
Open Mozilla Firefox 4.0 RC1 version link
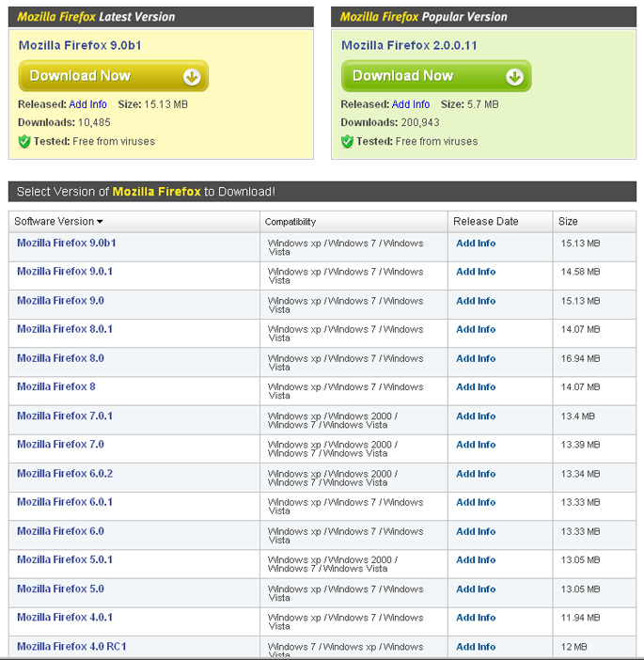[x=71, y=647]
